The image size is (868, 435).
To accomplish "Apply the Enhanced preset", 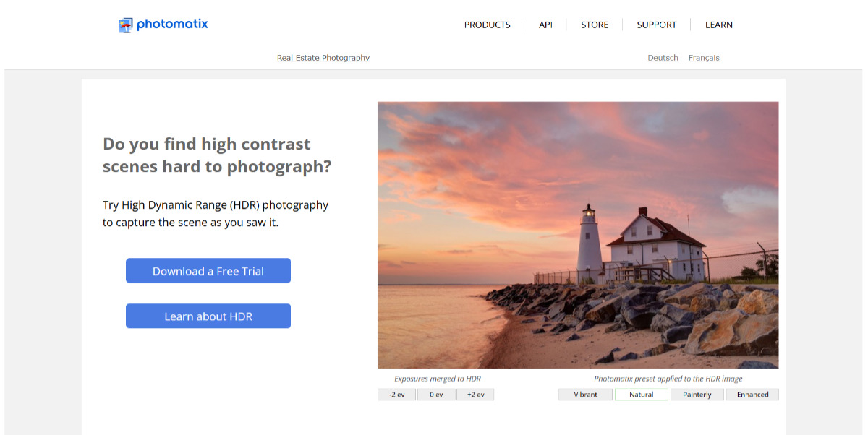I will [x=753, y=395].
